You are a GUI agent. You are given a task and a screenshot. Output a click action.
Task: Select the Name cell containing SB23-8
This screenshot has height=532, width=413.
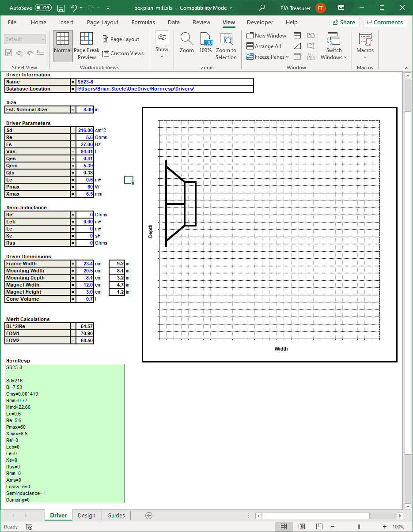pos(165,82)
